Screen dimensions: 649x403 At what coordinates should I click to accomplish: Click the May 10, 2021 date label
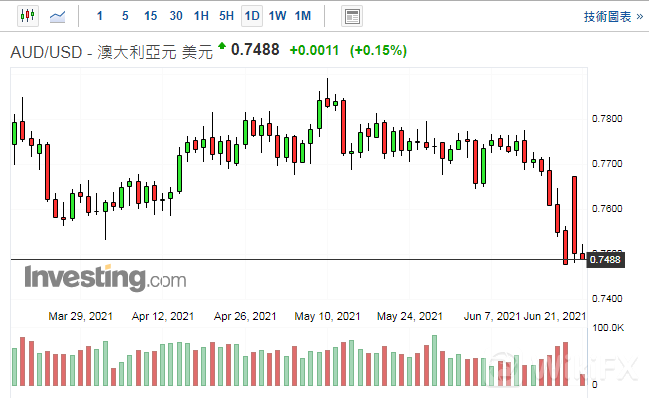tap(327, 316)
